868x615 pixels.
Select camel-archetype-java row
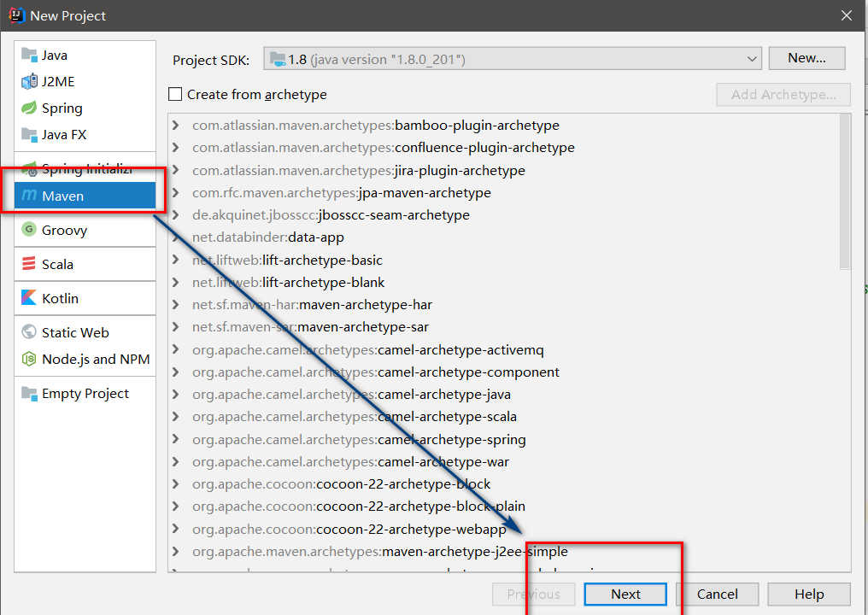coord(504,394)
